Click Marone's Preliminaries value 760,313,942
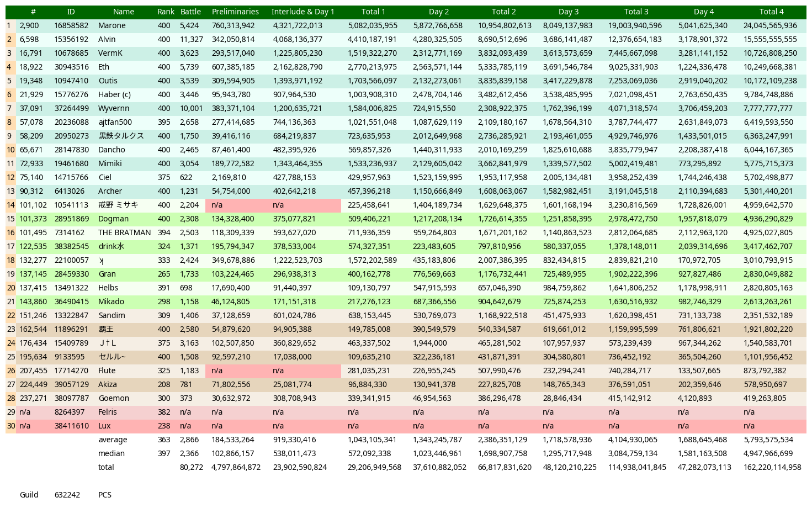 point(233,25)
